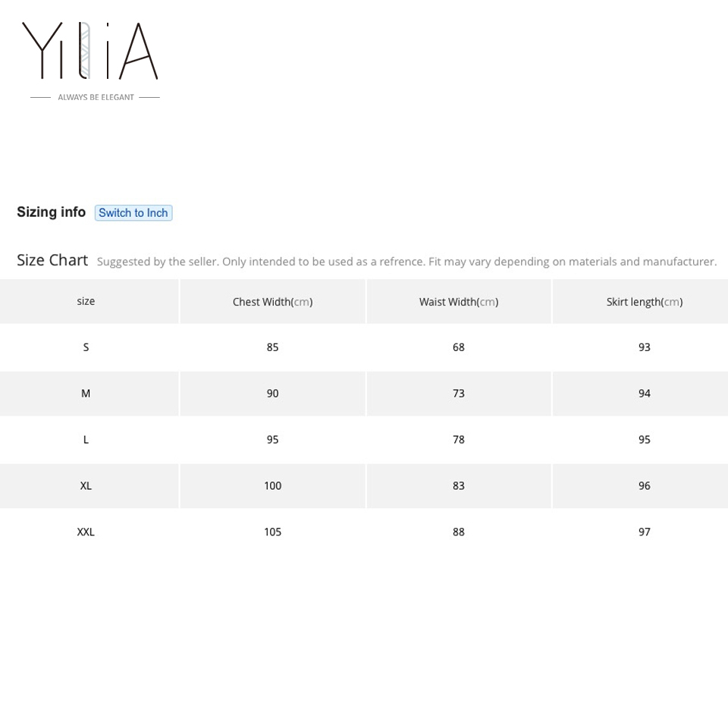Click the YILIA brand logo

click(90, 52)
